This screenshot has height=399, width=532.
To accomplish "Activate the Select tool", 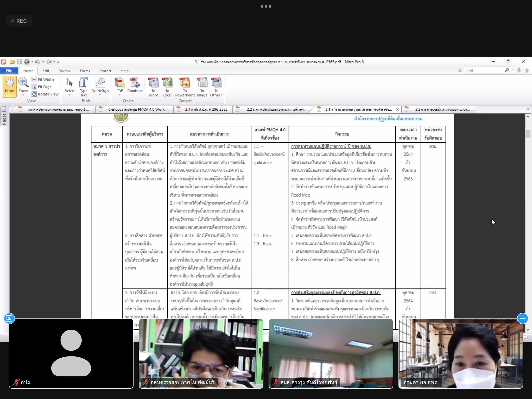I will (70, 85).
